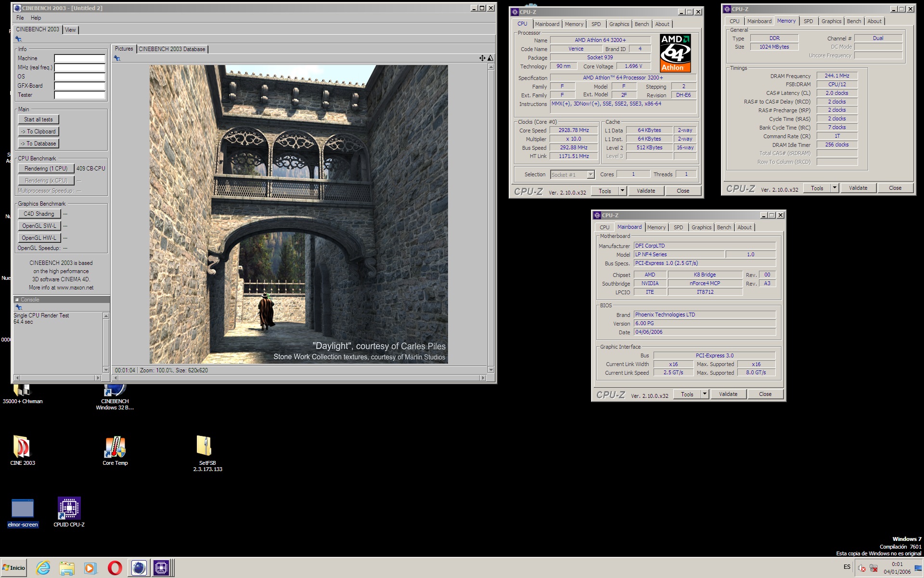Open the SPD tab in the CPU window of CPU-Z

pyautogui.click(x=596, y=24)
